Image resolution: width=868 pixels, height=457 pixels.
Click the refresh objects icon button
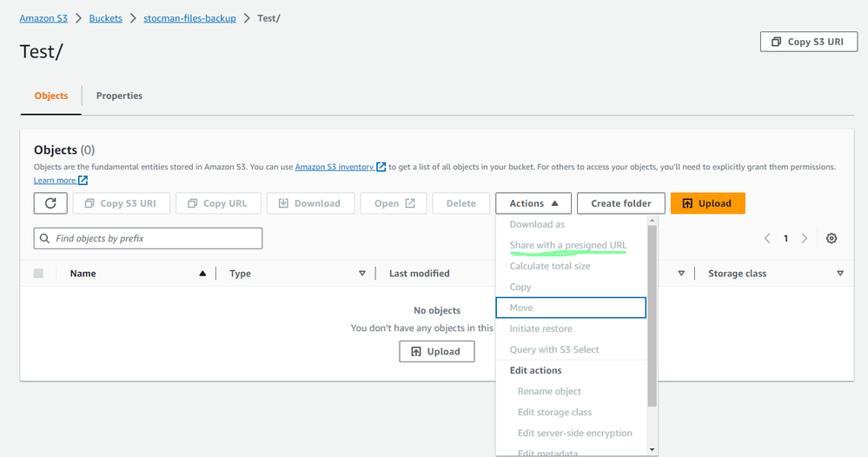click(50, 203)
